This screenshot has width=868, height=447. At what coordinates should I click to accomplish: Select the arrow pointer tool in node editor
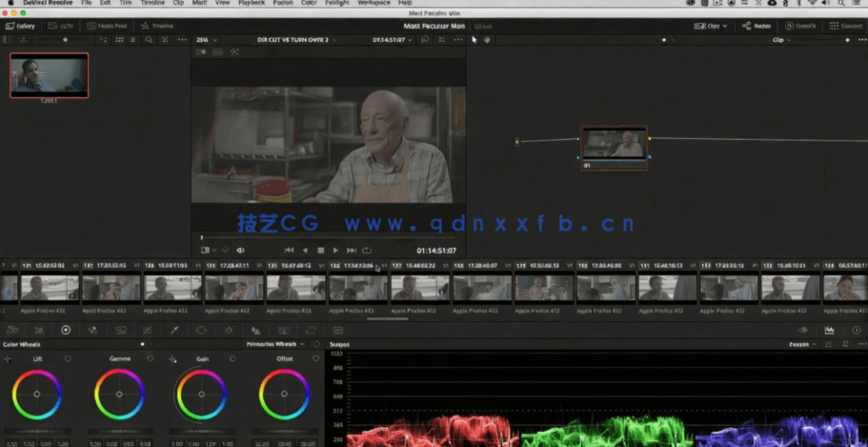pos(474,40)
